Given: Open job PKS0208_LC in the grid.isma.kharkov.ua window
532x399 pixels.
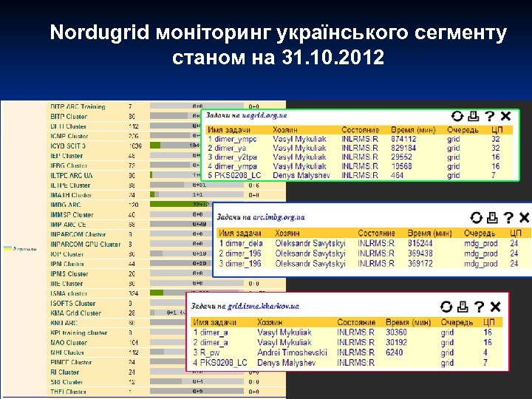Looking at the screenshot, I should pyautogui.click(x=223, y=363).
